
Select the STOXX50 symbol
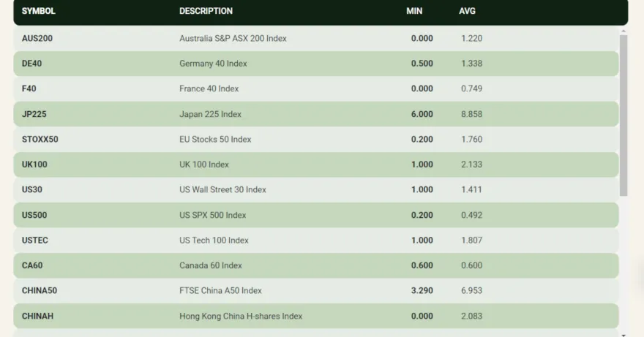click(x=40, y=139)
